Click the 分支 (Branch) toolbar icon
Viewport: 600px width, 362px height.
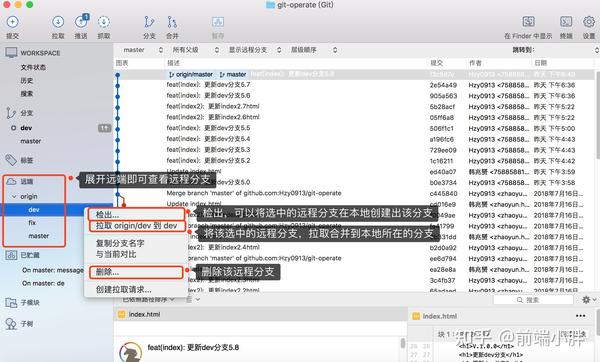(149, 22)
